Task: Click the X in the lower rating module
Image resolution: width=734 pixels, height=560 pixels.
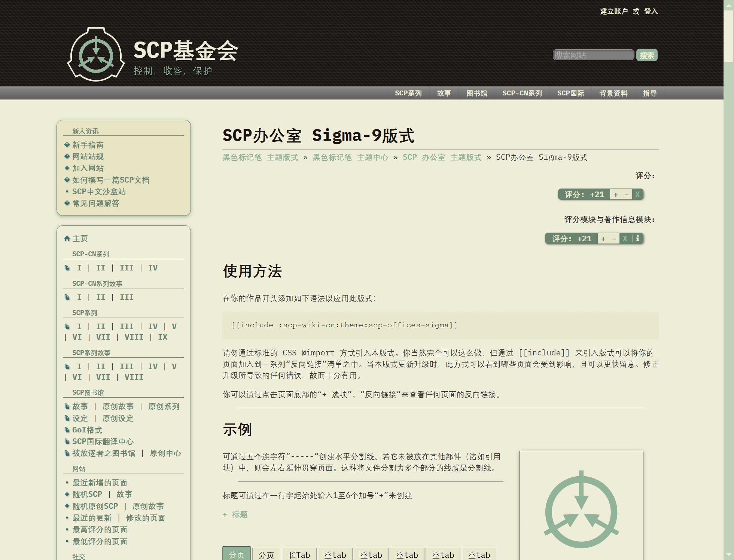Action: (x=625, y=239)
